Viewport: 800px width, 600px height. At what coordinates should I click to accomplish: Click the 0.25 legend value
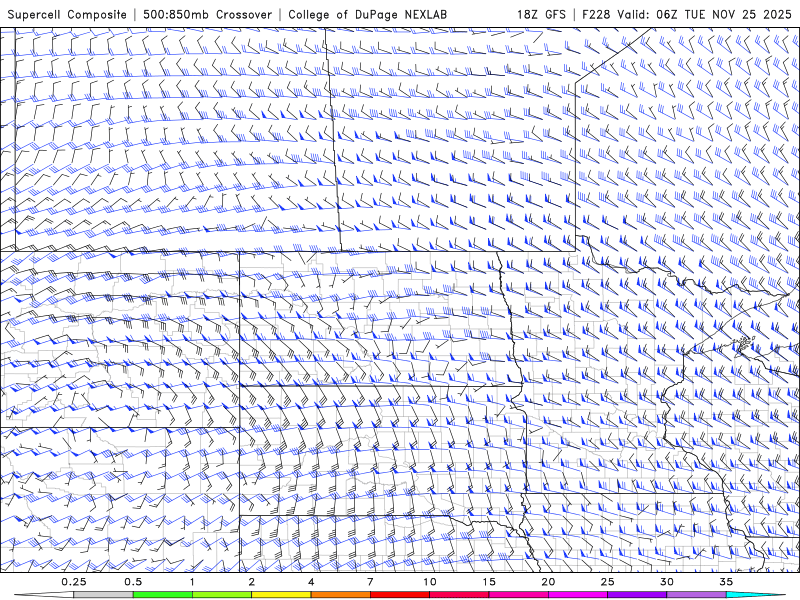pos(74,582)
